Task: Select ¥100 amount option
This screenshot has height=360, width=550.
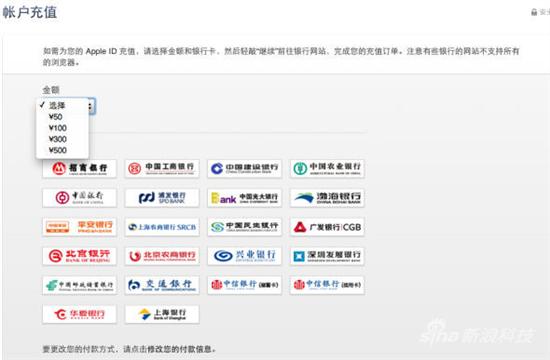Action: pyautogui.click(x=62, y=128)
